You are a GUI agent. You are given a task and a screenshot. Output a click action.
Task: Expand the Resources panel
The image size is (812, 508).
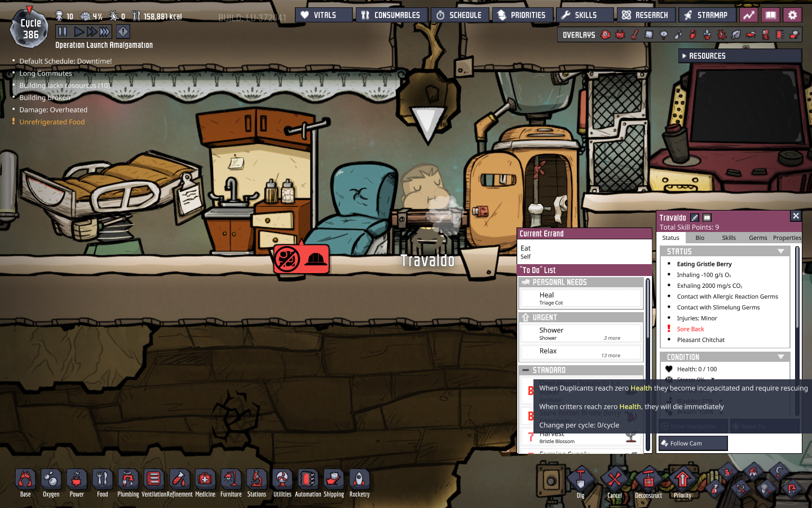[740, 56]
